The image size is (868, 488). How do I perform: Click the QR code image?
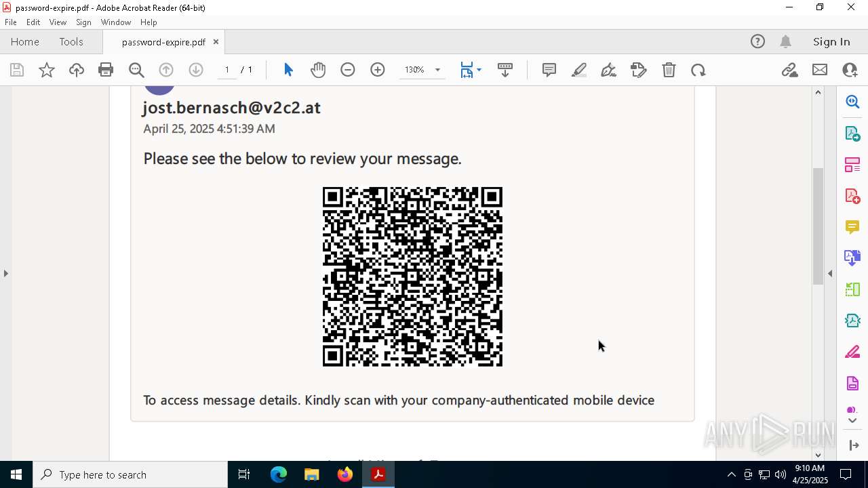(412, 277)
